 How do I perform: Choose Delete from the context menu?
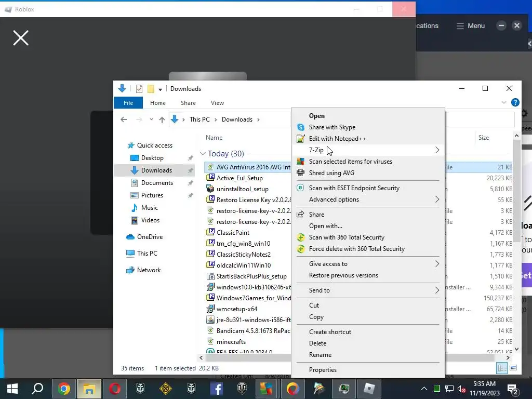pyautogui.click(x=368, y=343)
